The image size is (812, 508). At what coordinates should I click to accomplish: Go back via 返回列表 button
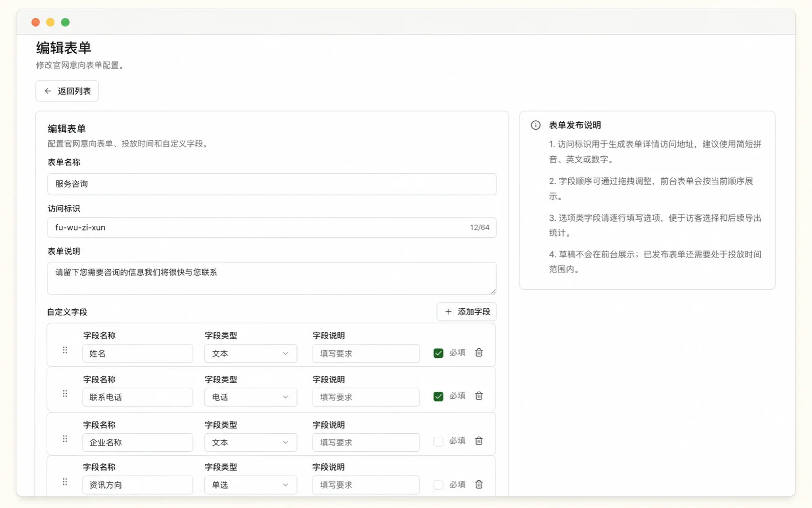[x=67, y=91]
